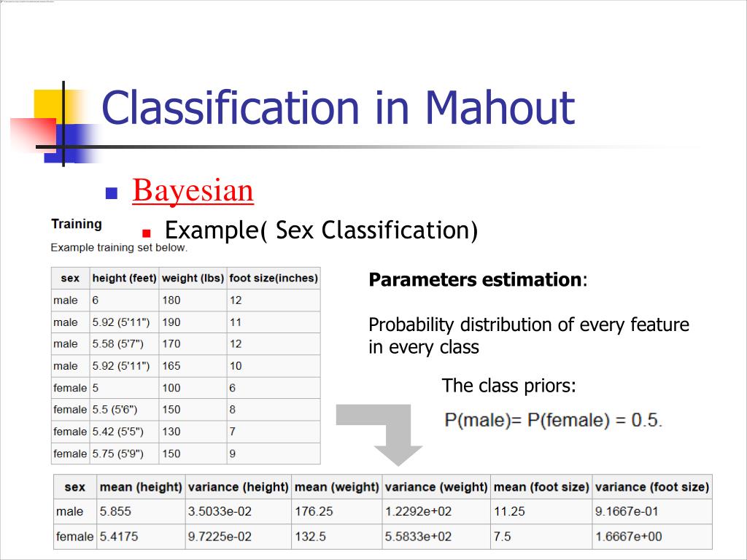Click foot size cell '7' in training table
Image resolution: width=747 pixels, height=560 pixels.
coord(274,432)
